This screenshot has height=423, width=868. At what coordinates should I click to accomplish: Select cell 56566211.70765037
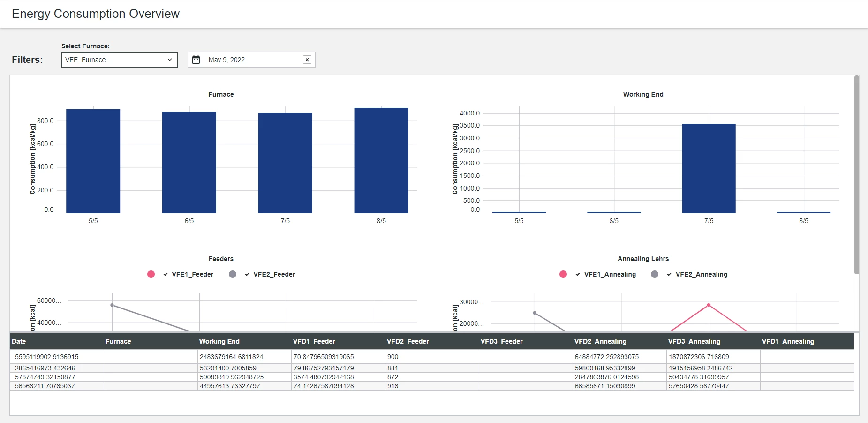tap(57, 386)
